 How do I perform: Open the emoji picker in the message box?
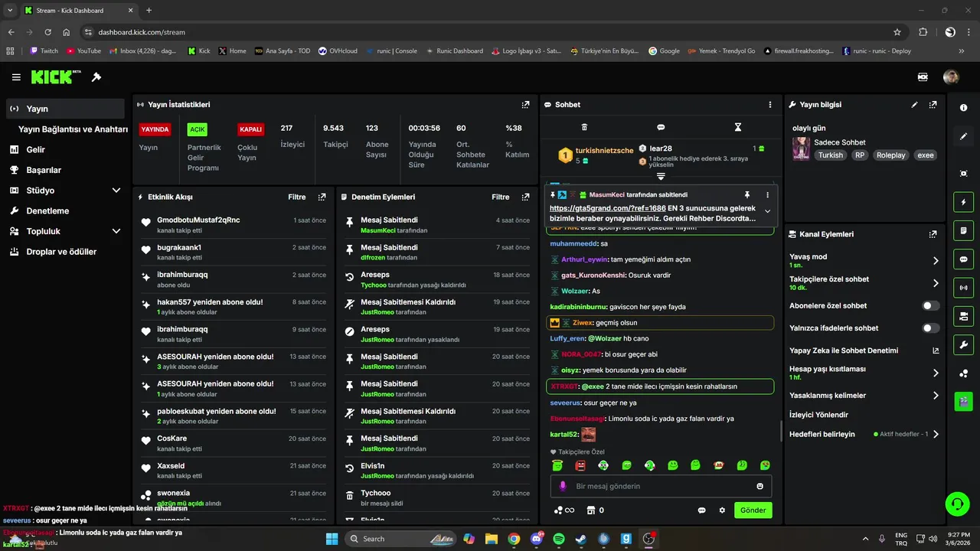759,486
